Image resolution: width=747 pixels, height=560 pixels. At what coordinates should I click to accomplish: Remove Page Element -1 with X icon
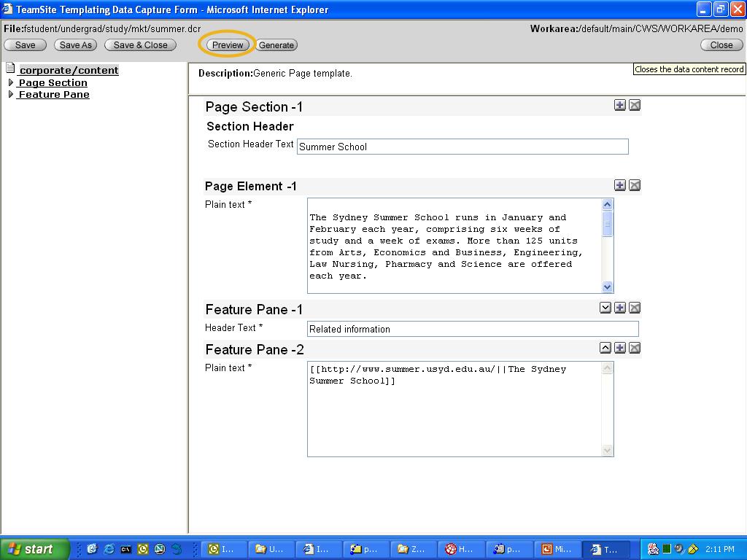(x=635, y=185)
